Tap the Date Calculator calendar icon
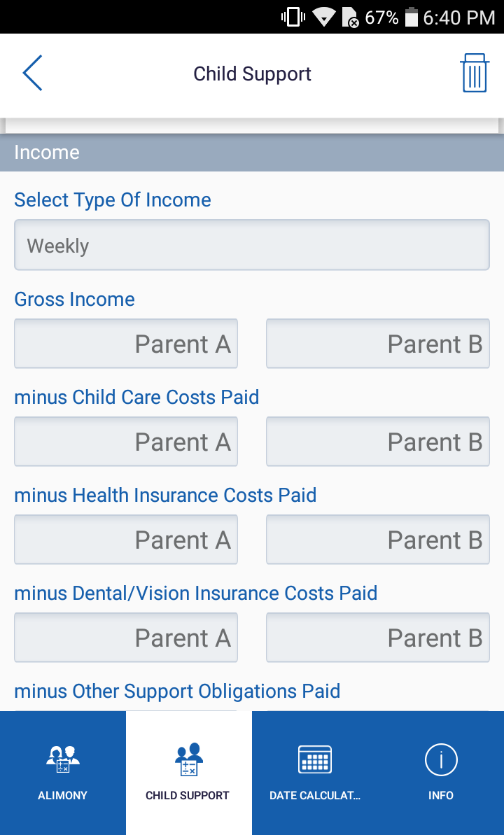The width and height of the screenshot is (504, 835). click(x=314, y=759)
